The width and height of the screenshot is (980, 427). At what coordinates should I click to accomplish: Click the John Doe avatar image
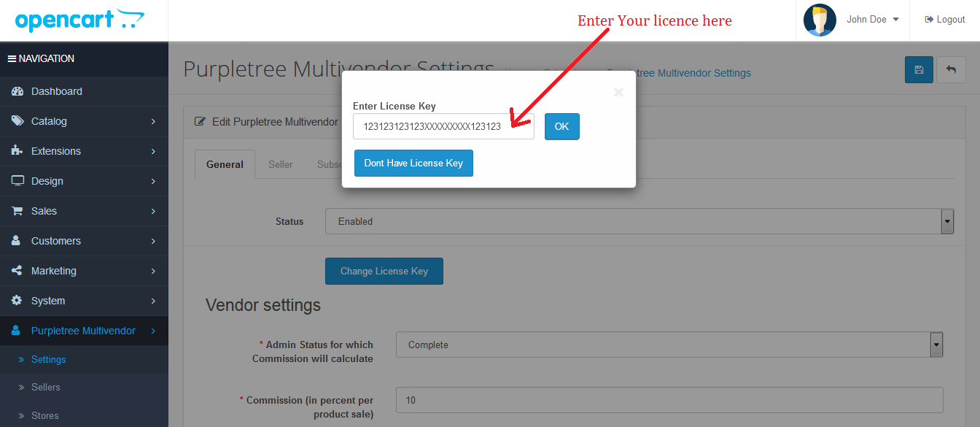click(820, 20)
